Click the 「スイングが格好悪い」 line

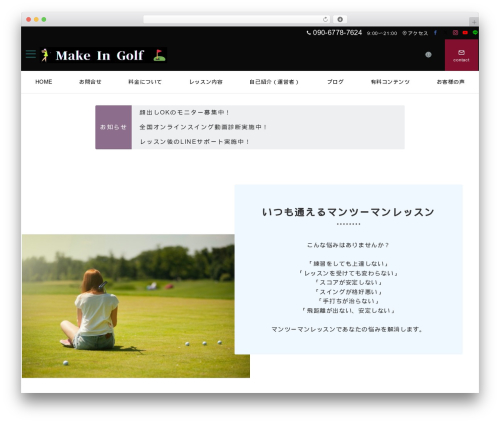348,292
